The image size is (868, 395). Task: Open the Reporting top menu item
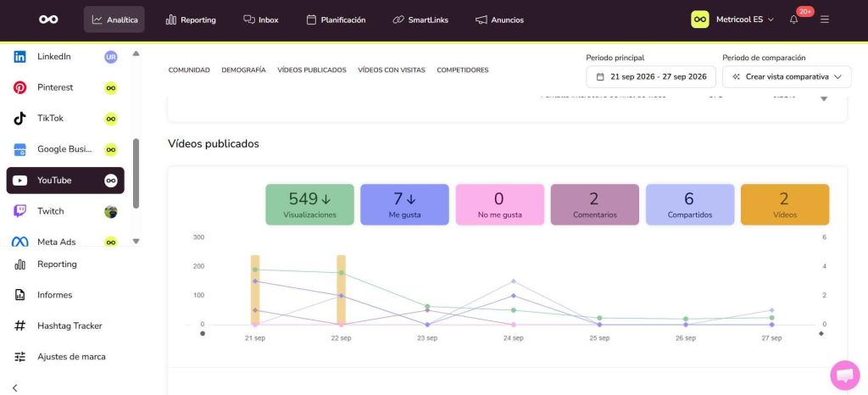[191, 19]
